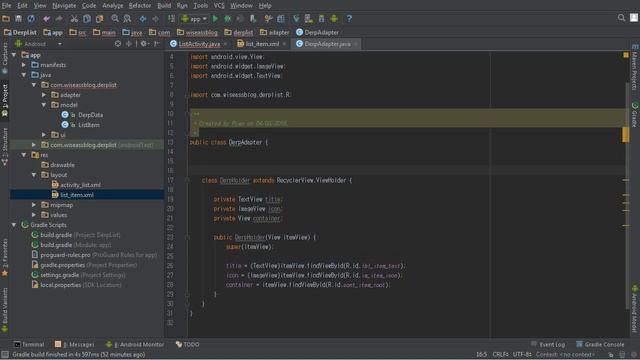
Task: Open the Gradle Console panel
Action: coord(600,344)
